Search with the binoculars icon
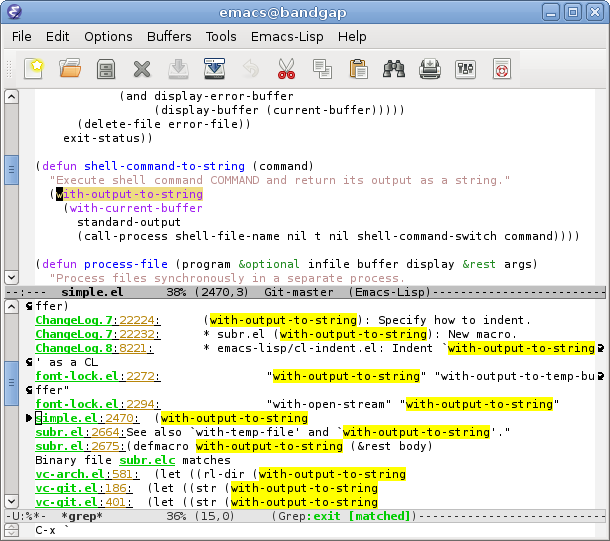The height and width of the screenshot is (541, 610). tap(394, 69)
